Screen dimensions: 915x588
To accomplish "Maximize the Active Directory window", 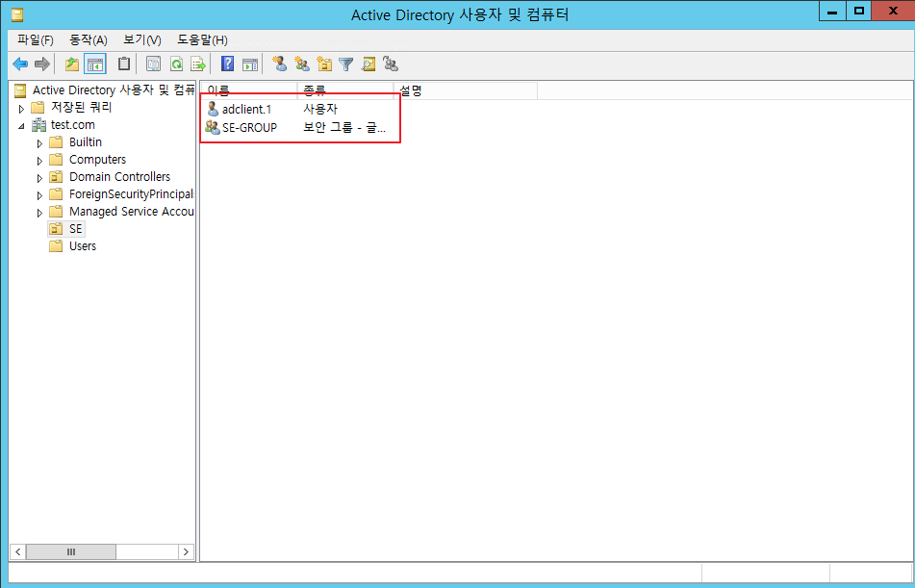I will pyautogui.click(x=859, y=12).
